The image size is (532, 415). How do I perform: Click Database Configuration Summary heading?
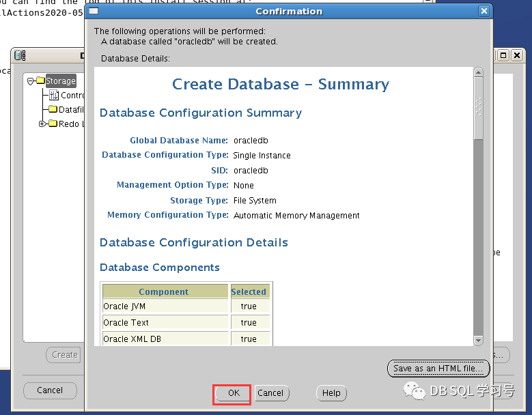coord(201,113)
